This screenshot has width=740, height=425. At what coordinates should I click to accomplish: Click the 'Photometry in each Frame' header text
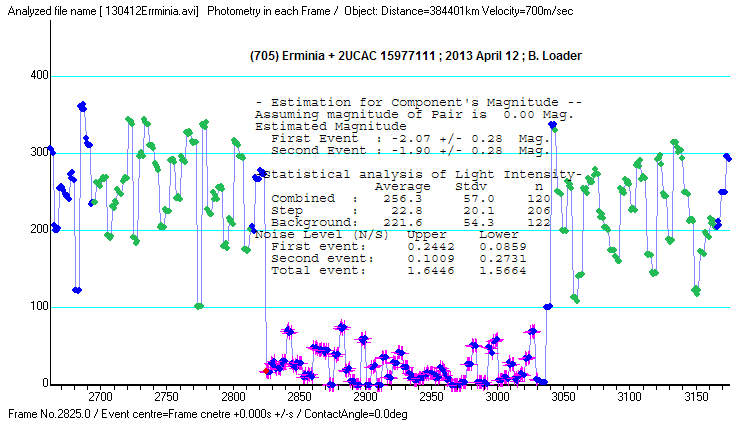(x=269, y=11)
